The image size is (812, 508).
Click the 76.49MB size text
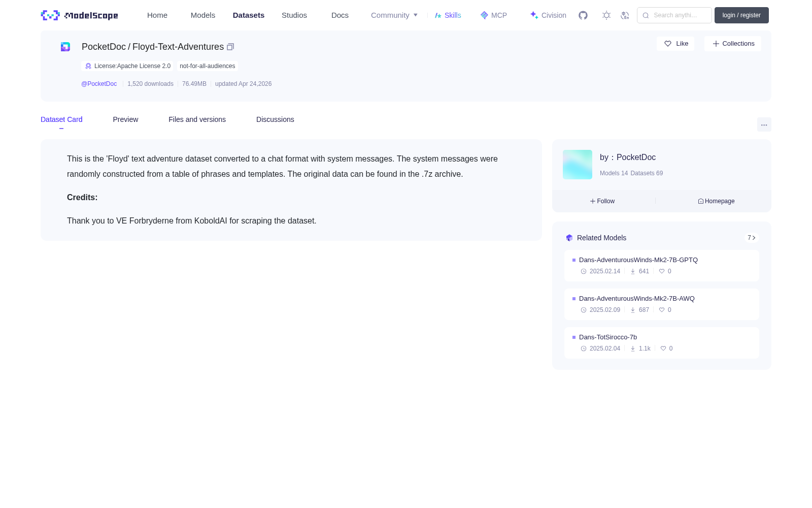click(194, 84)
